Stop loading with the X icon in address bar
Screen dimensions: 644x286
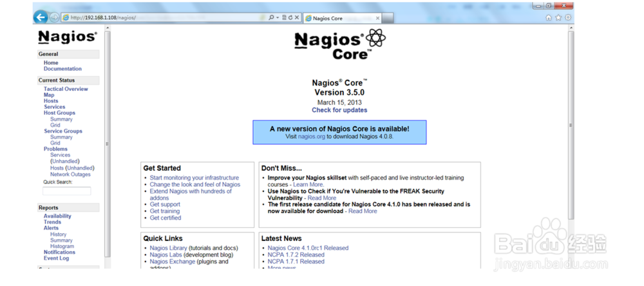pos(296,17)
